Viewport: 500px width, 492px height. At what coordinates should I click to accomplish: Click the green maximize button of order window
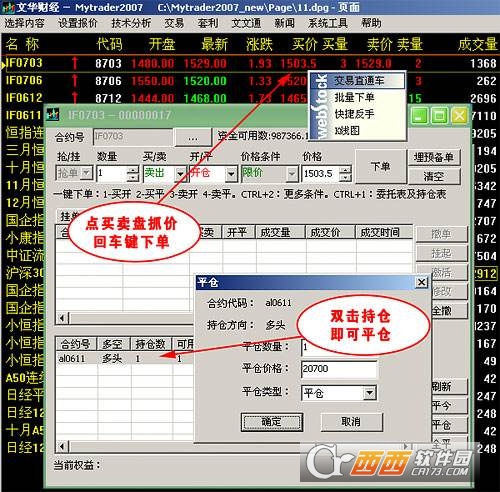click(x=439, y=116)
